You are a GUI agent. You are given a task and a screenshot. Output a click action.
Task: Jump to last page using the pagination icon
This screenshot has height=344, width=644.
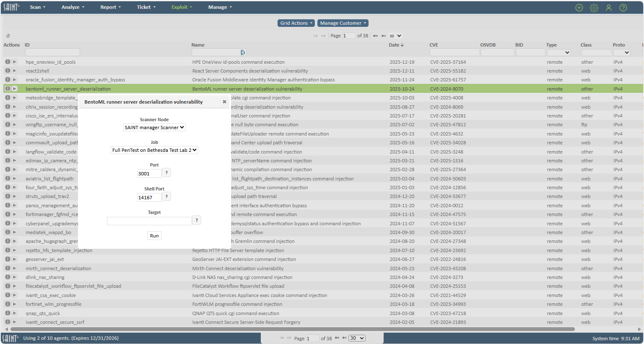(383, 36)
